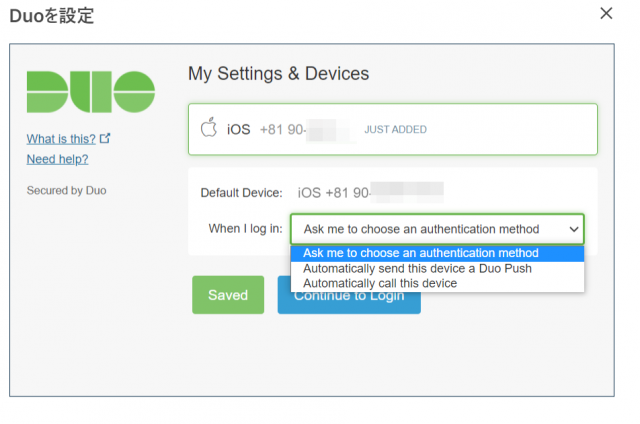The height and width of the screenshot is (424, 640).
Task: Click the green Duo logo
Action: [91, 92]
